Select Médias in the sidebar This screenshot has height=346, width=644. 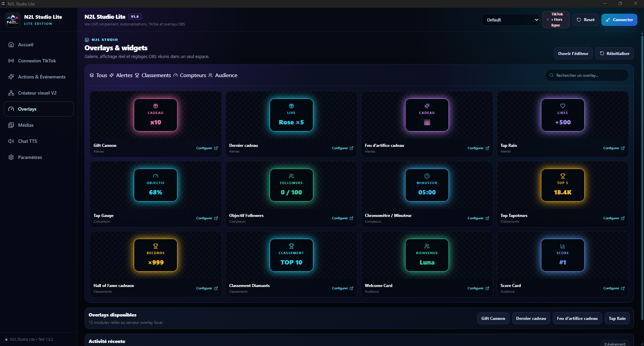[39, 125]
